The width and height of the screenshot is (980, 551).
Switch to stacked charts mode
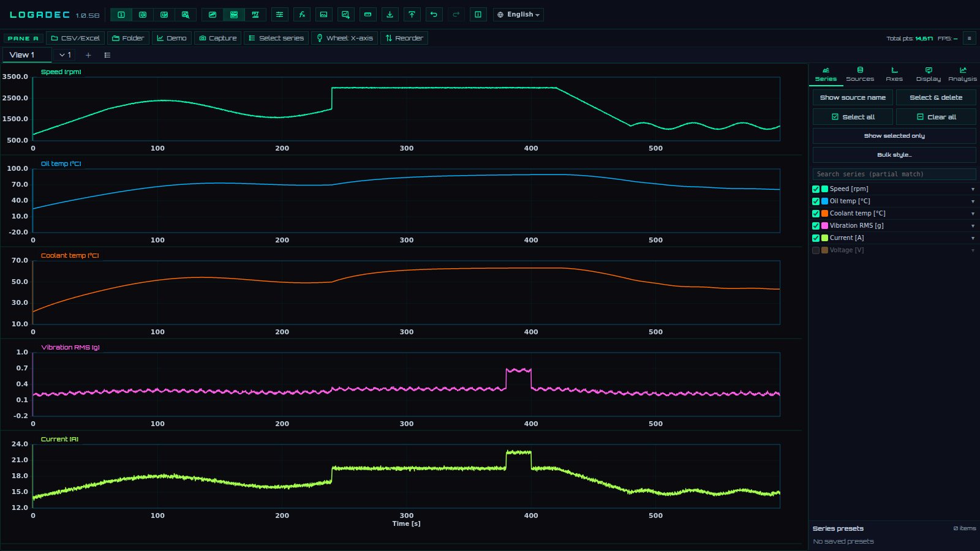(234, 15)
